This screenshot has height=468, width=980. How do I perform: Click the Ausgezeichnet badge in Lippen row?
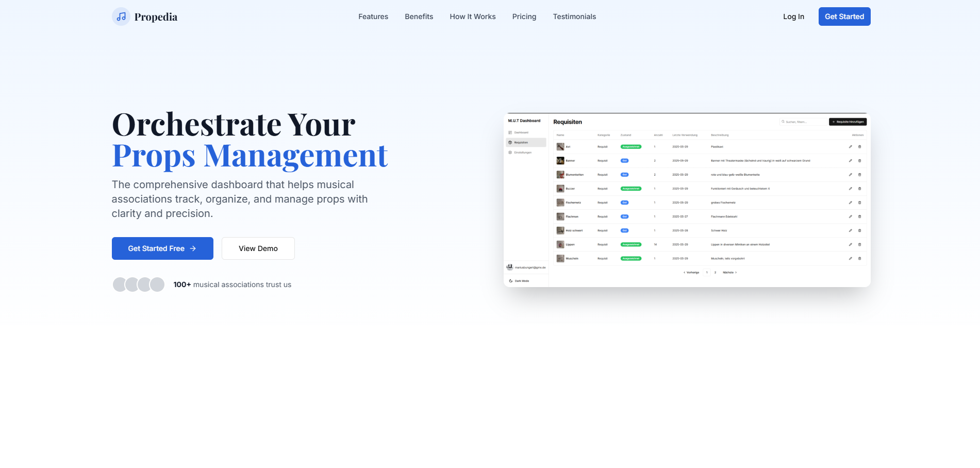631,244
